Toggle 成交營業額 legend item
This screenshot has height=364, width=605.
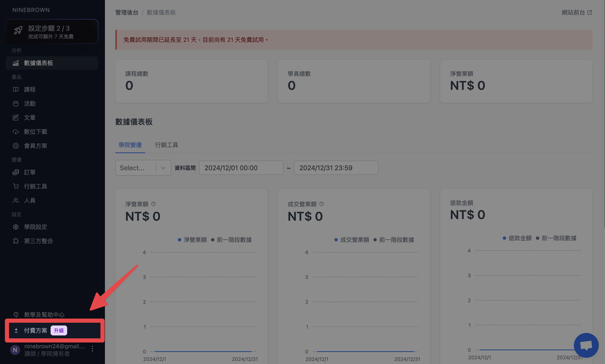click(x=352, y=240)
